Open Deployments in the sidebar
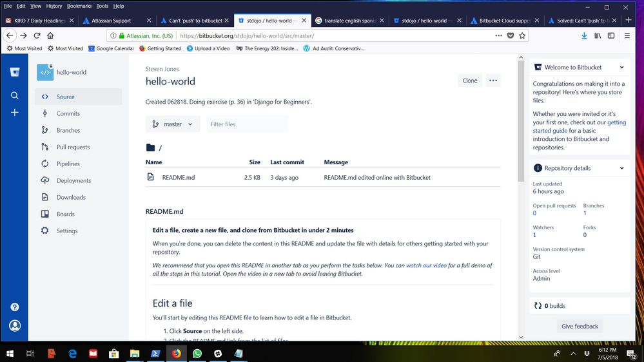This screenshot has height=362, width=644. click(x=78, y=180)
